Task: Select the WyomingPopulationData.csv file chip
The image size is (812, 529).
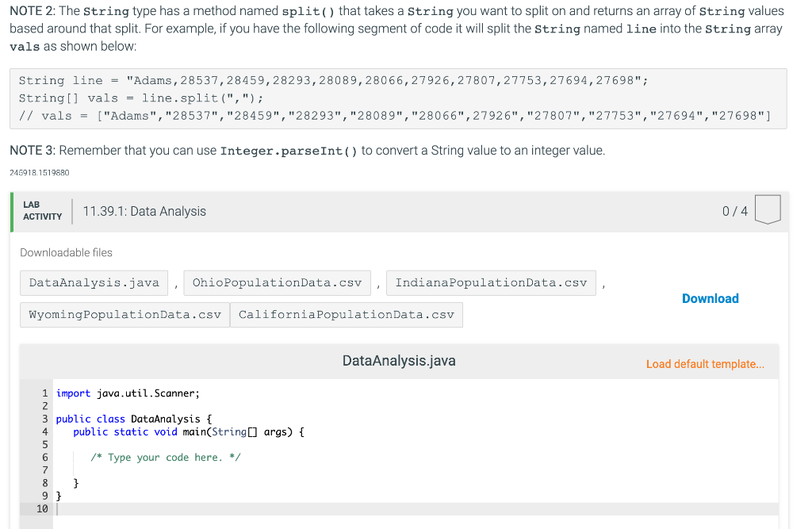Action: click(x=123, y=314)
